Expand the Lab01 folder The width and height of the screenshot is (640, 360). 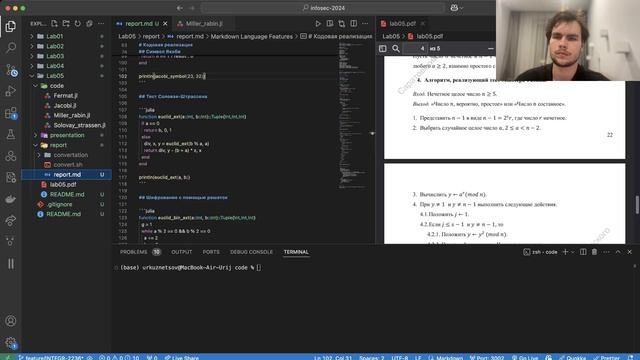coord(32,36)
